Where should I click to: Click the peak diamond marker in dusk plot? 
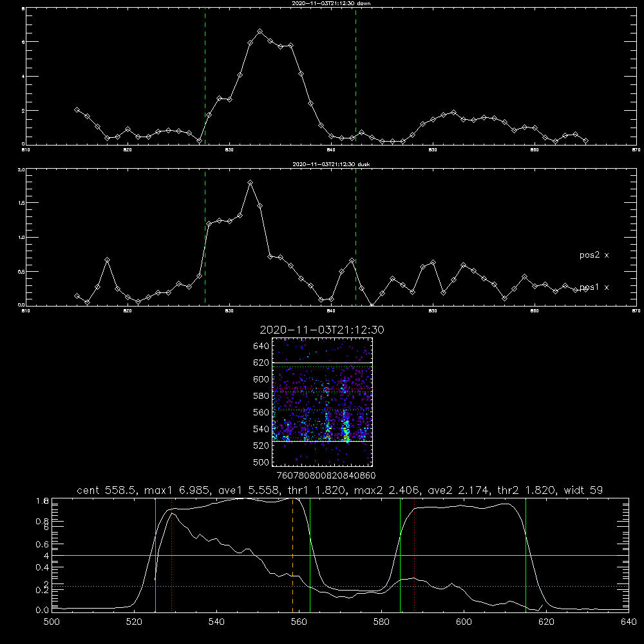click(x=251, y=182)
